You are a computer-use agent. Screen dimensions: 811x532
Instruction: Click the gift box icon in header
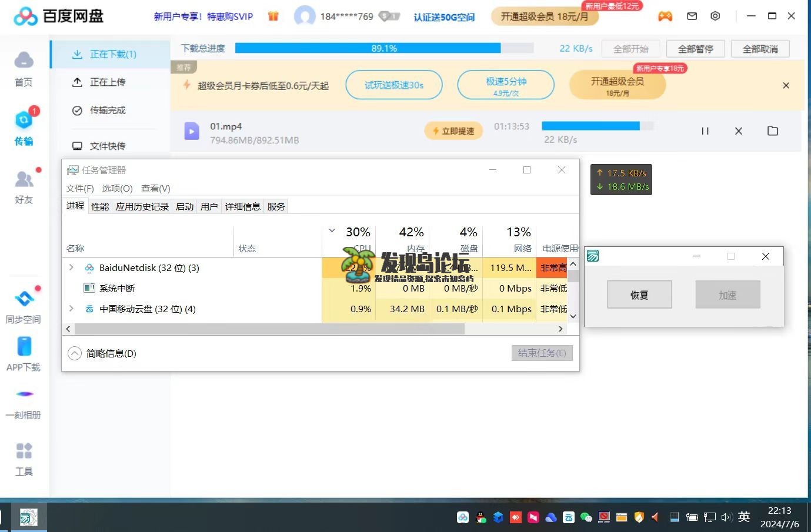[273, 16]
